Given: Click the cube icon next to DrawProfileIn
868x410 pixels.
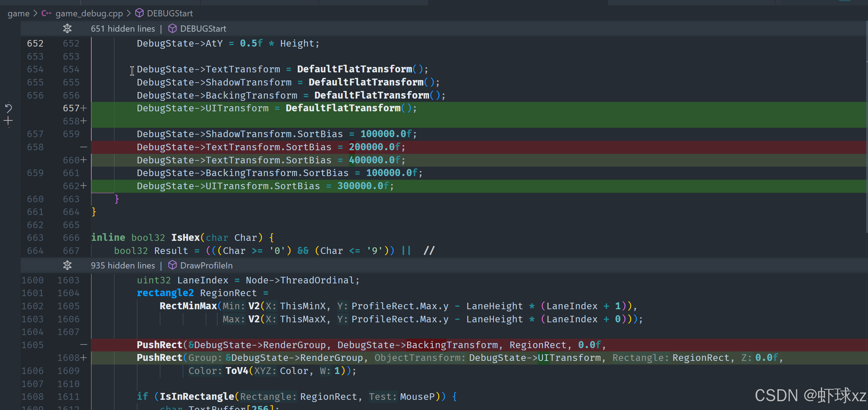Looking at the screenshot, I should pyautogui.click(x=173, y=265).
